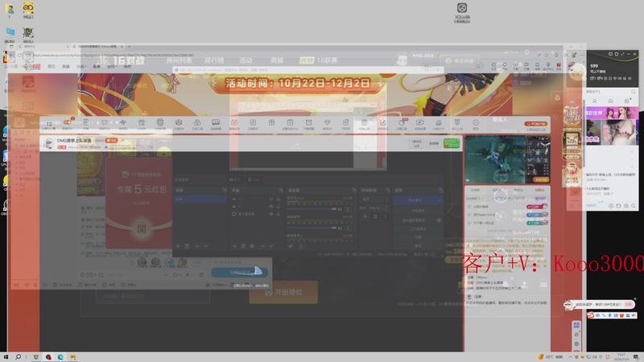Open 房间列表 tab in top navigation
The width and height of the screenshot is (644, 362).
179,60
